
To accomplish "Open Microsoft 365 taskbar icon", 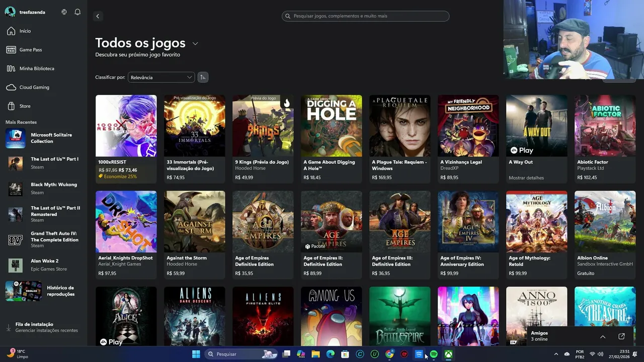I will tap(301, 354).
